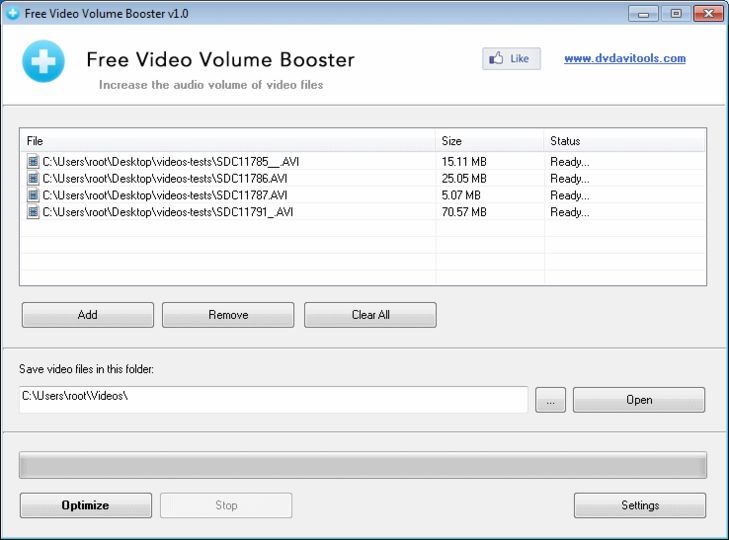Sort by the File column header

click(227, 140)
